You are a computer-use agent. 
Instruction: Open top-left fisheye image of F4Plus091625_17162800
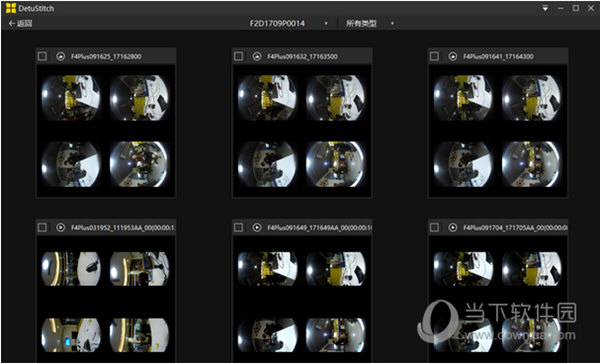(71, 98)
